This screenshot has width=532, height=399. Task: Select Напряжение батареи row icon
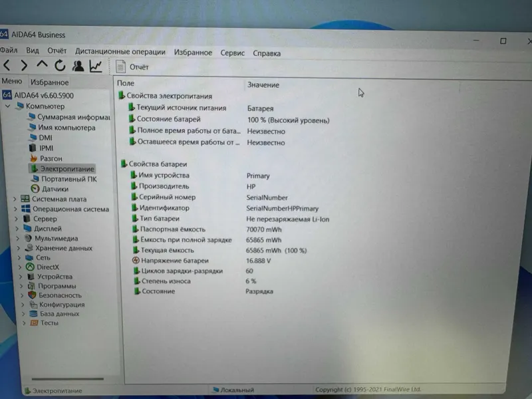(x=136, y=260)
